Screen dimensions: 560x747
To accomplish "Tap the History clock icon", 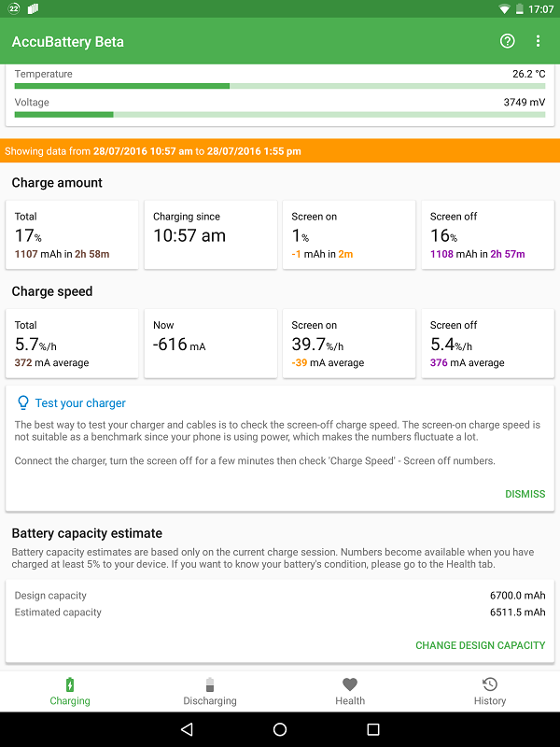I will (x=490, y=684).
